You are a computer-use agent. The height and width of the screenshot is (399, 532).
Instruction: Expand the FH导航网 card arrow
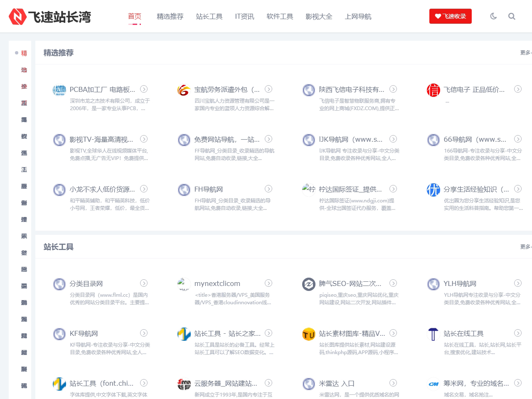(268, 189)
